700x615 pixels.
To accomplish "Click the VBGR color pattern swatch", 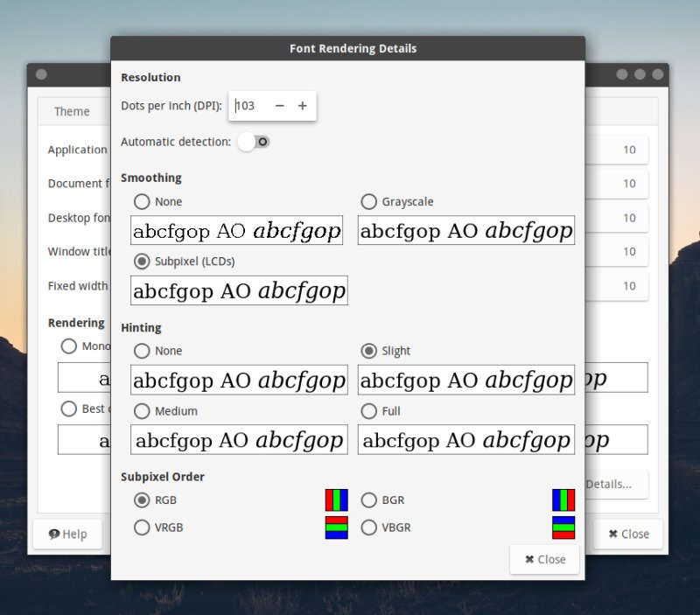I will tap(563, 528).
